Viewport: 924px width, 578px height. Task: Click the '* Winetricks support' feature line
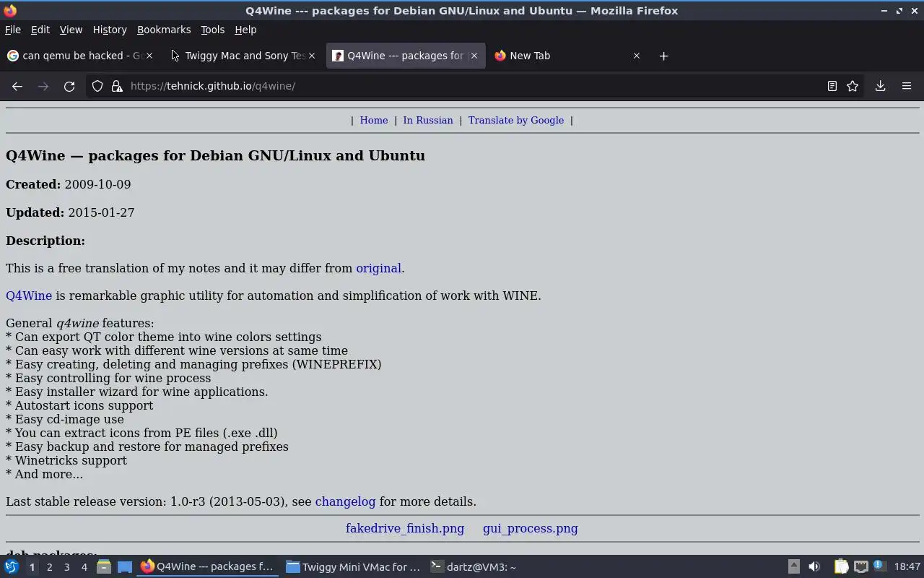coord(66,460)
